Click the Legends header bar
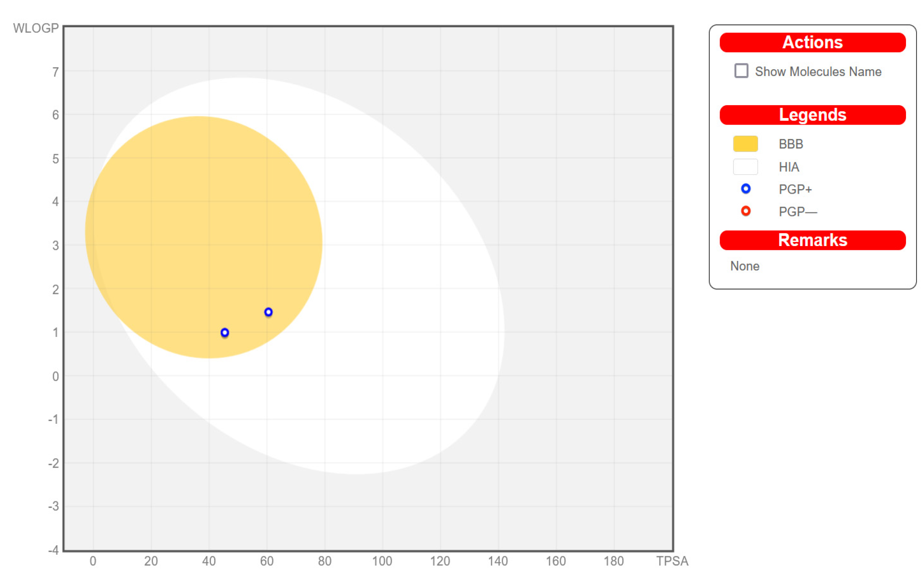 pos(812,115)
